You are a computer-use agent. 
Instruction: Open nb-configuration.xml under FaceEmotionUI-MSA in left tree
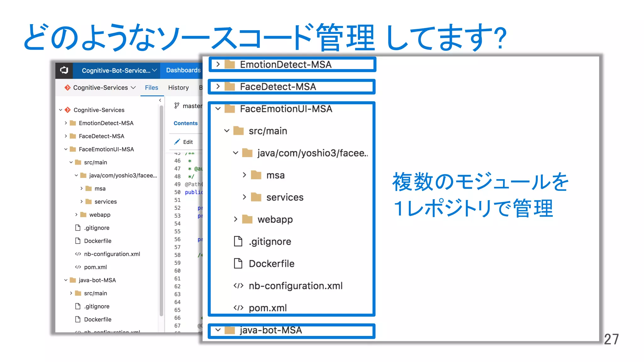[112, 254]
